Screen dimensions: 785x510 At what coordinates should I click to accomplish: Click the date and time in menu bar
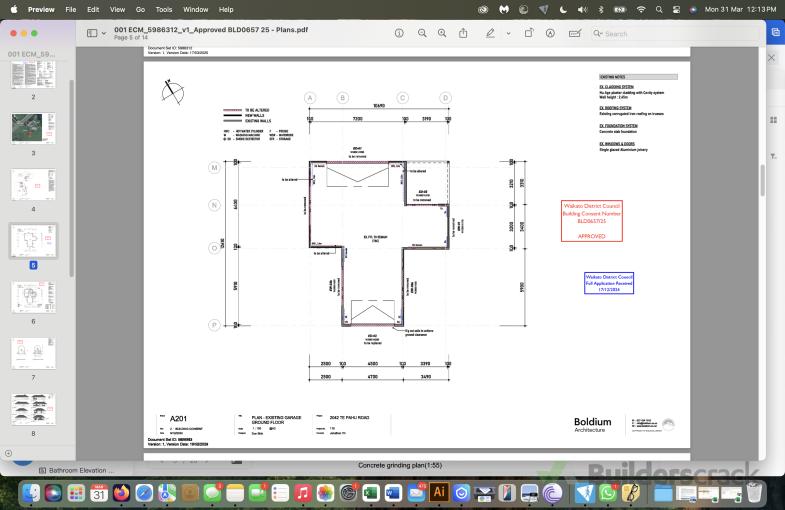pyautogui.click(x=741, y=9)
